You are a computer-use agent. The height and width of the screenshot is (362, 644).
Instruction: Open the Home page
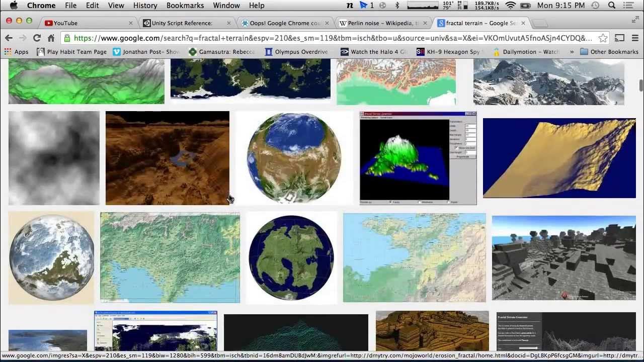click(x=51, y=38)
